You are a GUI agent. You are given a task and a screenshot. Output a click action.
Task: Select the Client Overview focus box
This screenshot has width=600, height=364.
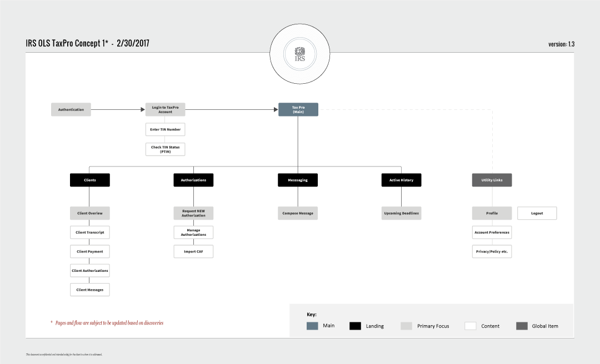pos(89,213)
